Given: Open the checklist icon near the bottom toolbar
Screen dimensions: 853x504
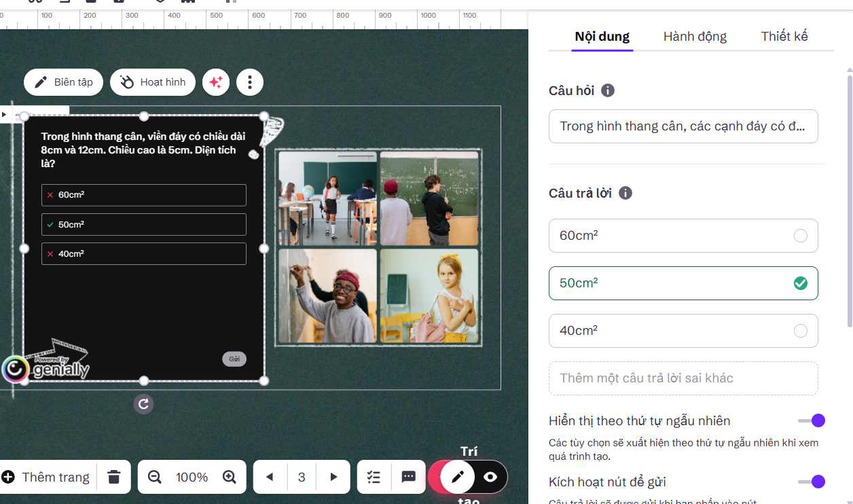Looking at the screenshot, I should tap(374, 477).
